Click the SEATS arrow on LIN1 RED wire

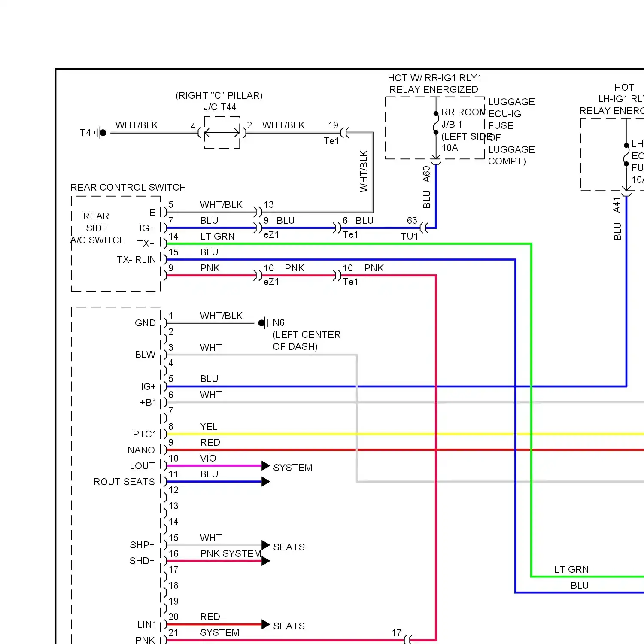[266, 625]
